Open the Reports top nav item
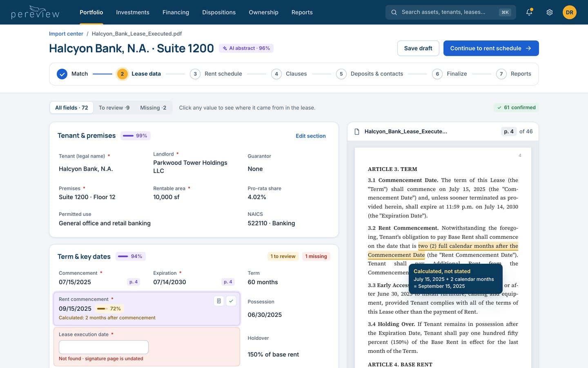This screenshot has height=368, width=588. pos(302,12)
